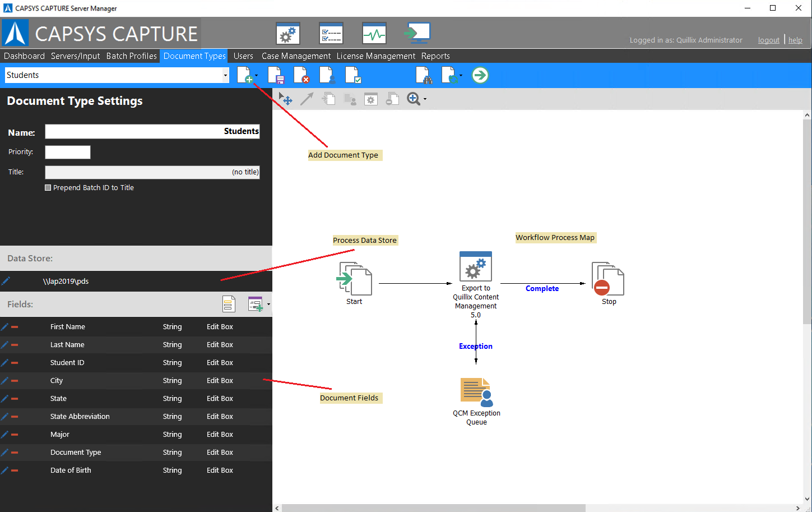Click the document refresh icon
The width and height of the screenshot is (812, 512).
[x=449, y=75]
